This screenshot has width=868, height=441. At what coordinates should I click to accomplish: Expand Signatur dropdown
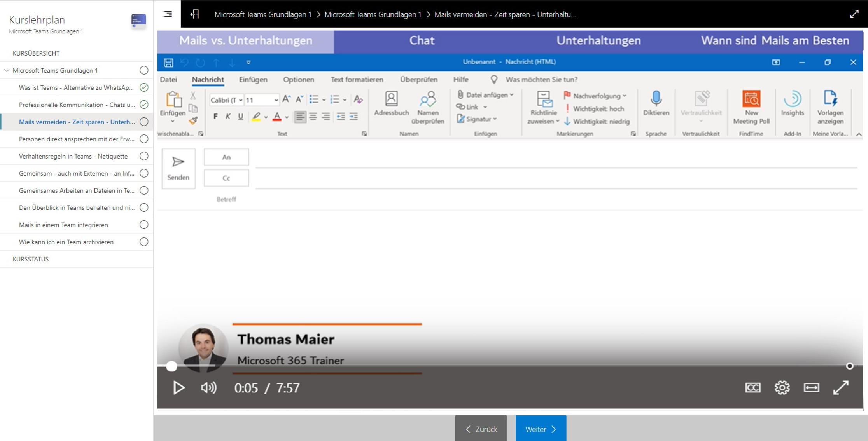[495, 119]
